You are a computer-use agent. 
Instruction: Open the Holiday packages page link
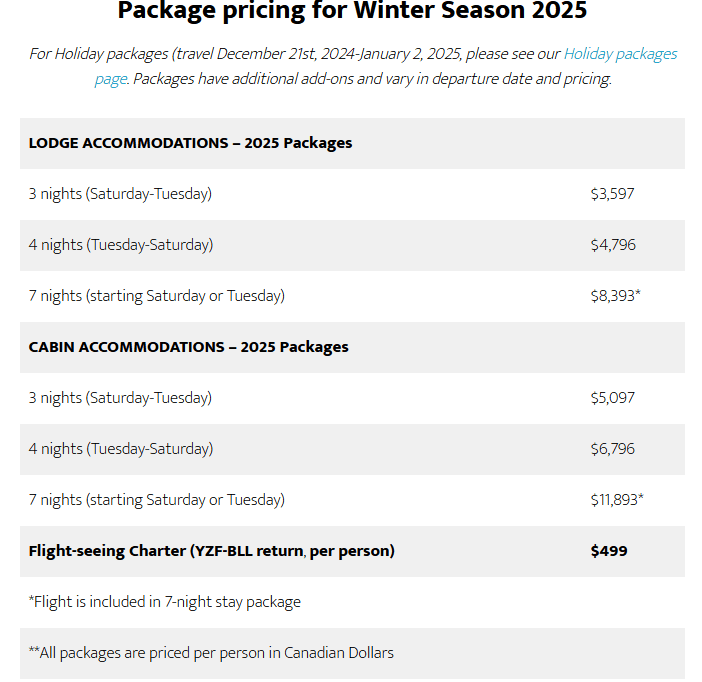[x=620, y=54]
